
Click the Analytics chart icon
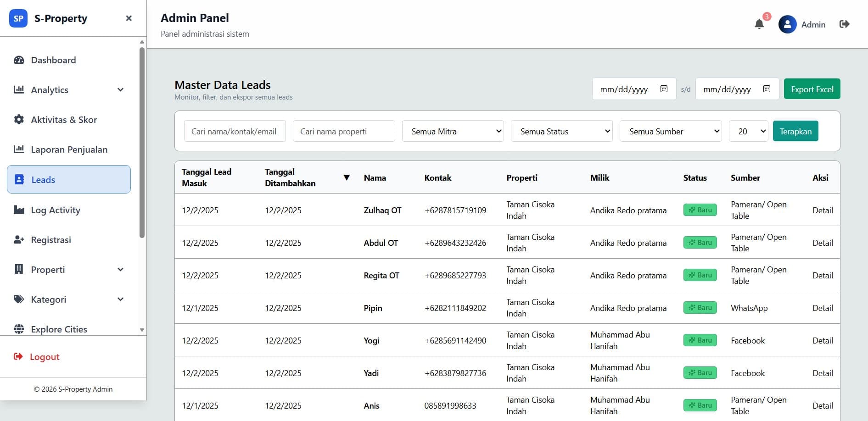click(x=19, y=90)
